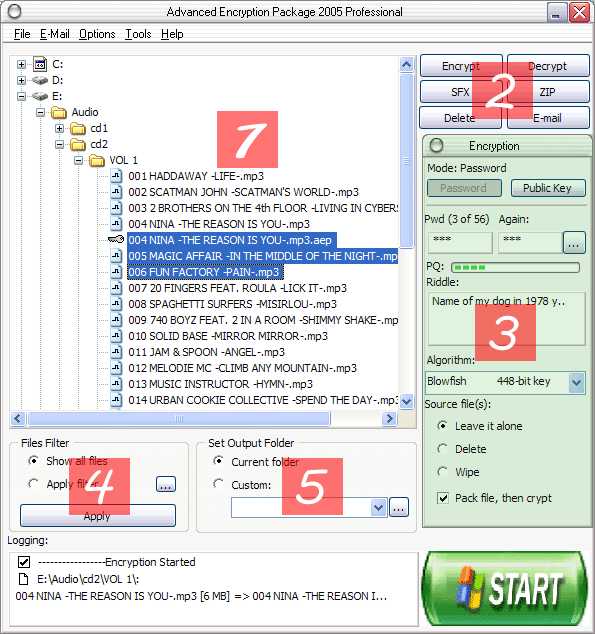Click the Again password confirmation field
The image size is (595, 634).
[x=530, y=243]
